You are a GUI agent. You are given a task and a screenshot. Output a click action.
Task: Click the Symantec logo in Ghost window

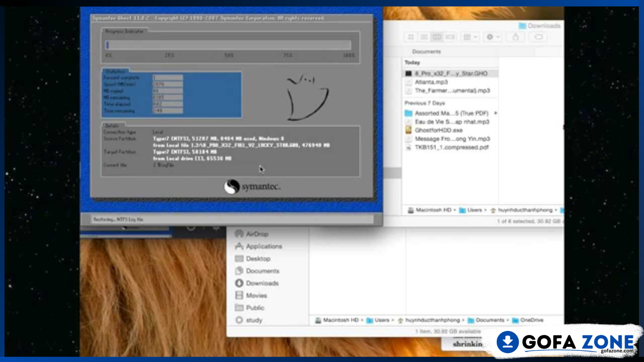click(252, 187)
